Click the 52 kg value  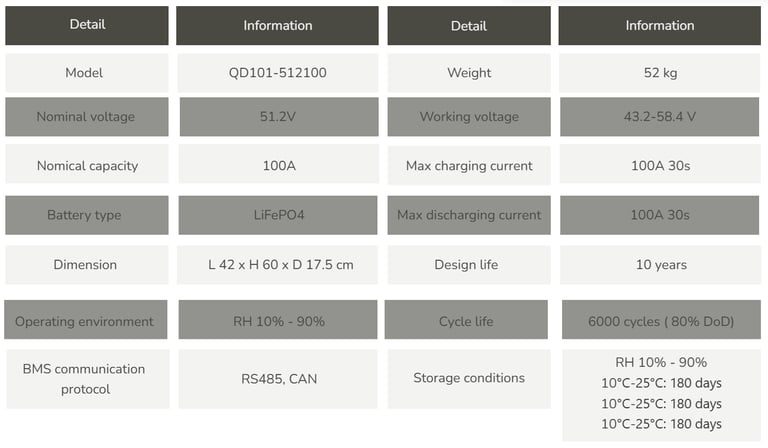(x=660, y=73)
